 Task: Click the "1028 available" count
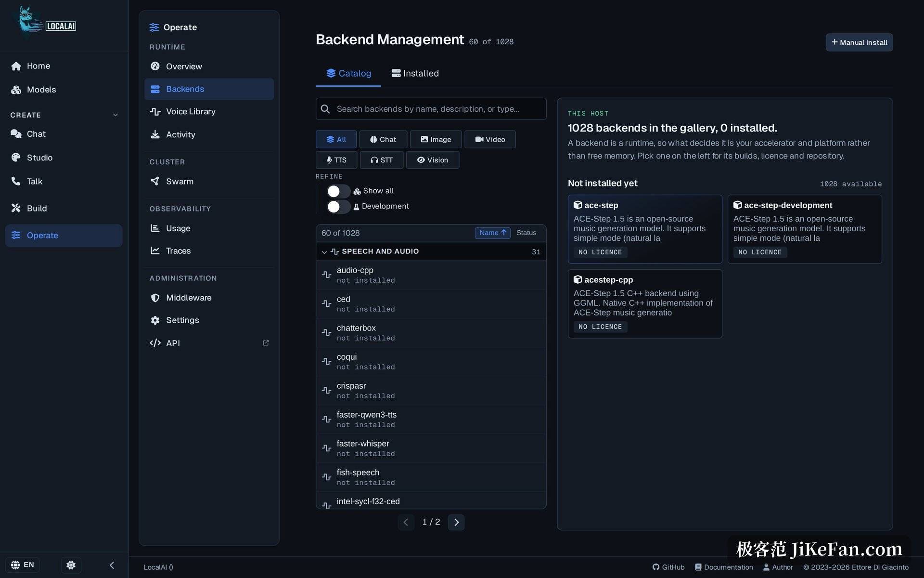coord(851,184)
